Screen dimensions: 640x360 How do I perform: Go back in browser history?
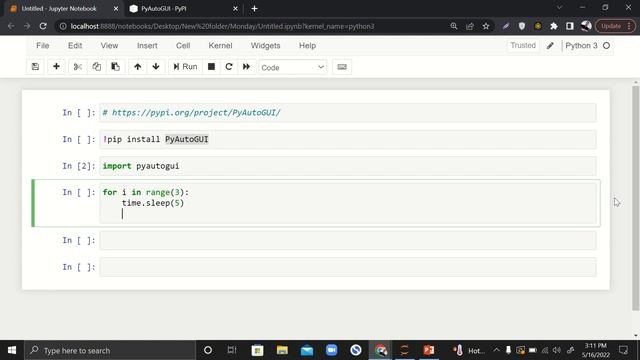tap(11, 26)
